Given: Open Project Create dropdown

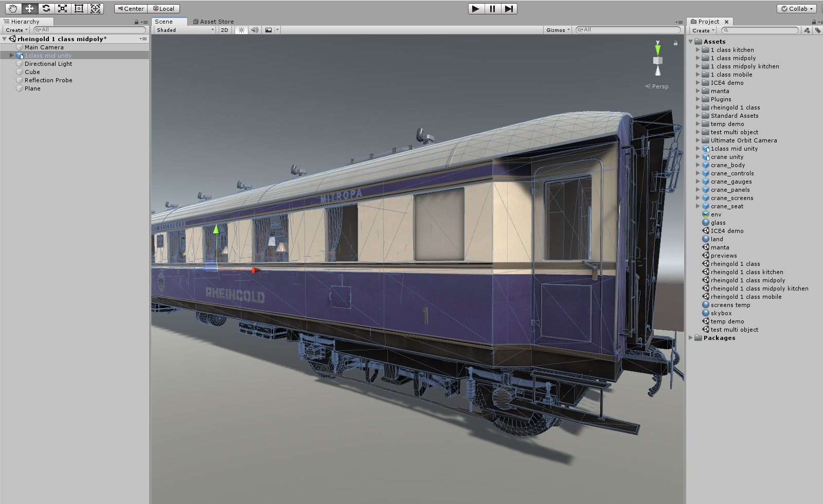Looking at the screenshot, I should (x=703, y=30).
